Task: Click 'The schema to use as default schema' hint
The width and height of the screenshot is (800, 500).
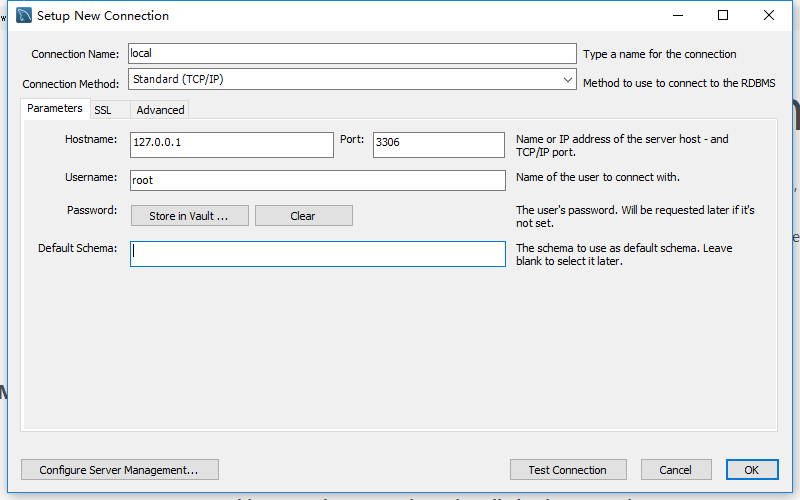Action: 624,254
